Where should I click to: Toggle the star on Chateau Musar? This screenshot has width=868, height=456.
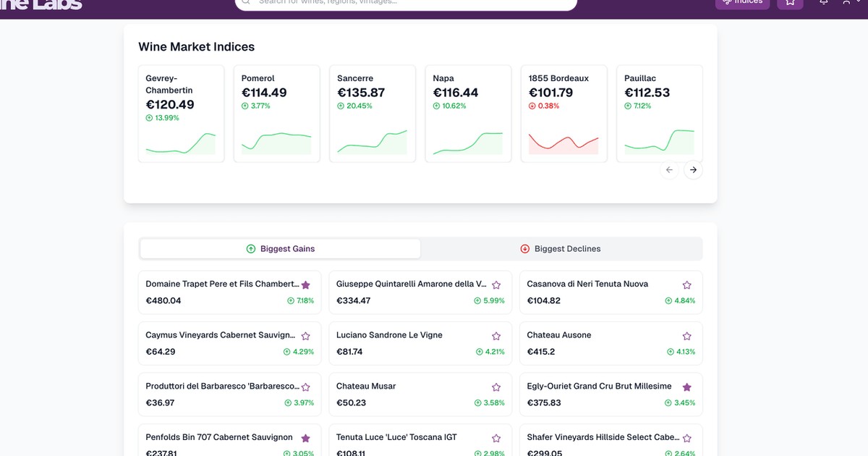(496, 387)
